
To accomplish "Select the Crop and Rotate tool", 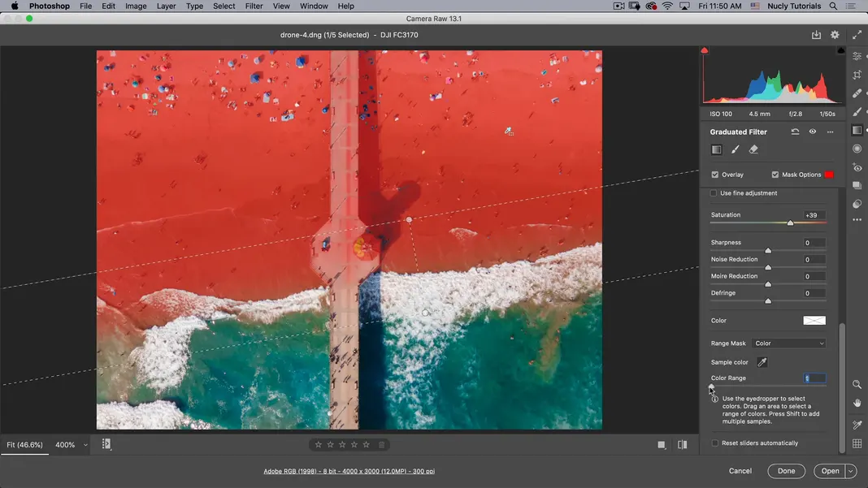I will (x=857, y=75).
